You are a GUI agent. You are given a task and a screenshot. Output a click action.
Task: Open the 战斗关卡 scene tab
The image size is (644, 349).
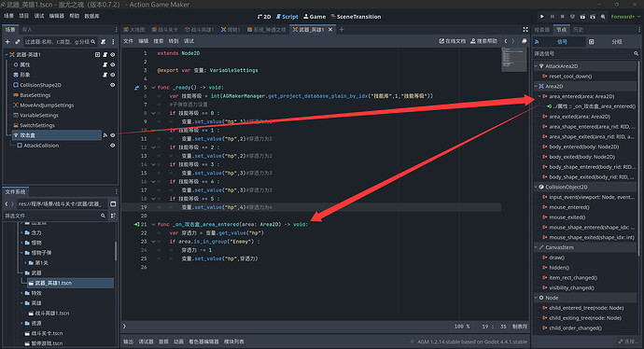point(165,30)
